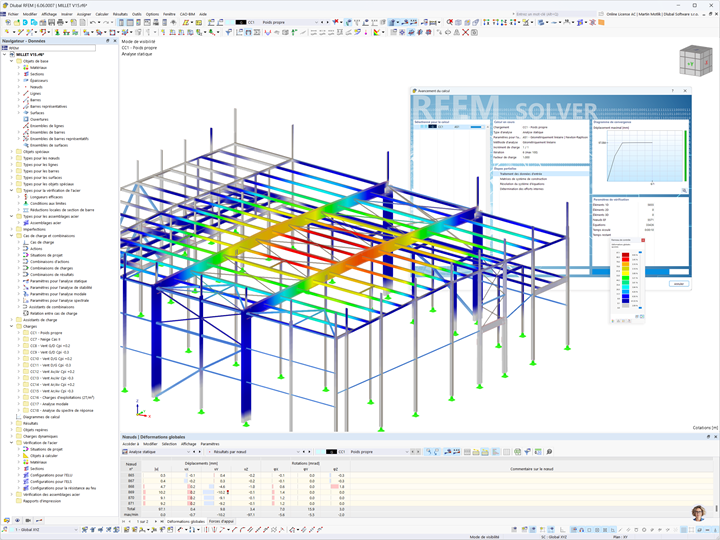Click the New line tool icon in second toolbar
The height and width of the screenshot is (540, 720).
pos(21,32)
